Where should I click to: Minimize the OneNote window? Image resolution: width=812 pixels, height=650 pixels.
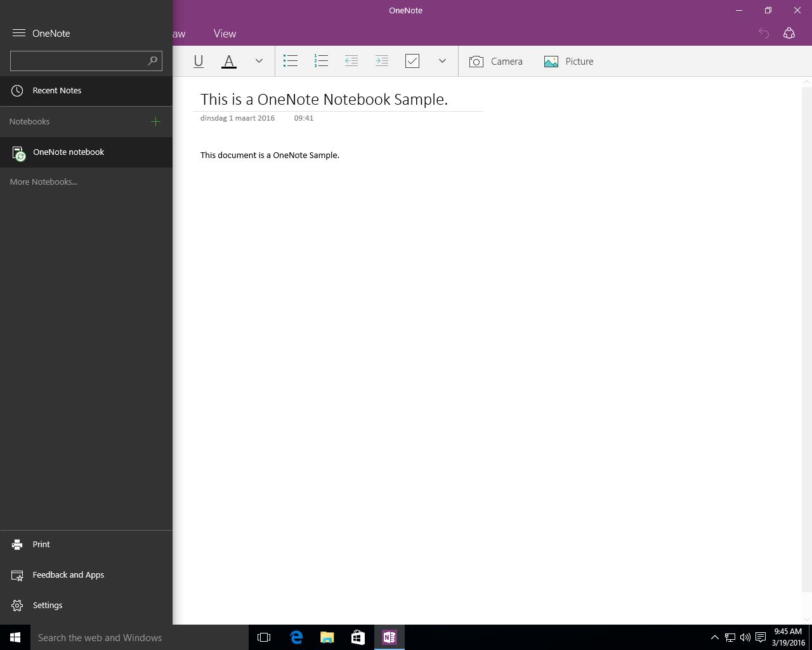[739, 10]
